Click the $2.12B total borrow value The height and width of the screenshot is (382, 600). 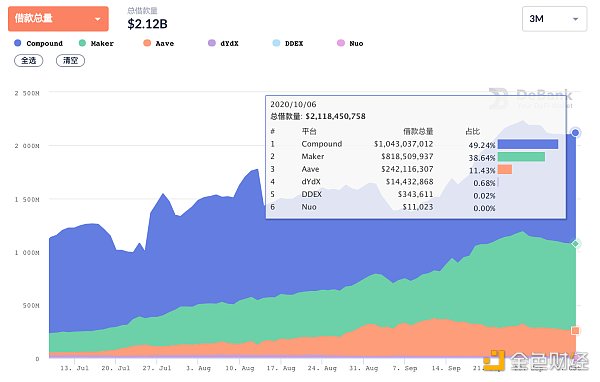click(x=147, y=24)
